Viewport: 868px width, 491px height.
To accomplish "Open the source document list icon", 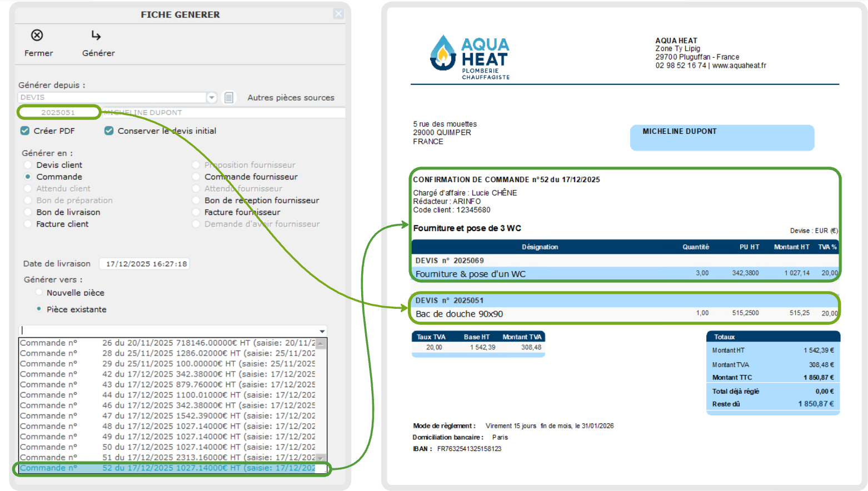I will [229, 98].
